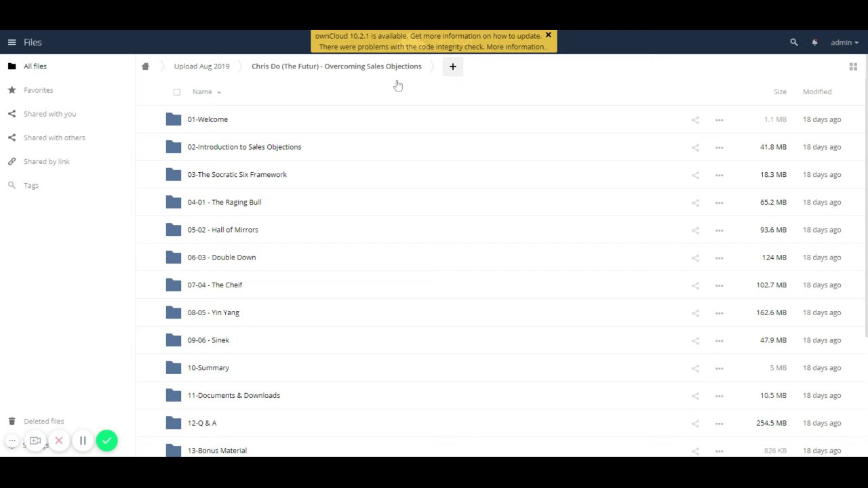Screen dimensions: 868x488
Task: Dismiss the yellow update notification
Action: [x=548, y=35]
